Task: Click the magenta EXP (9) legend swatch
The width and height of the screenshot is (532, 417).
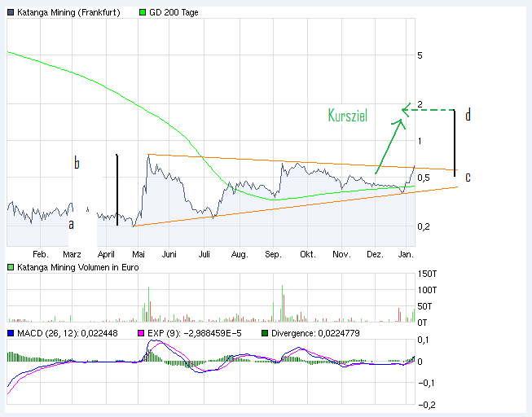Action: coord(141,334)
